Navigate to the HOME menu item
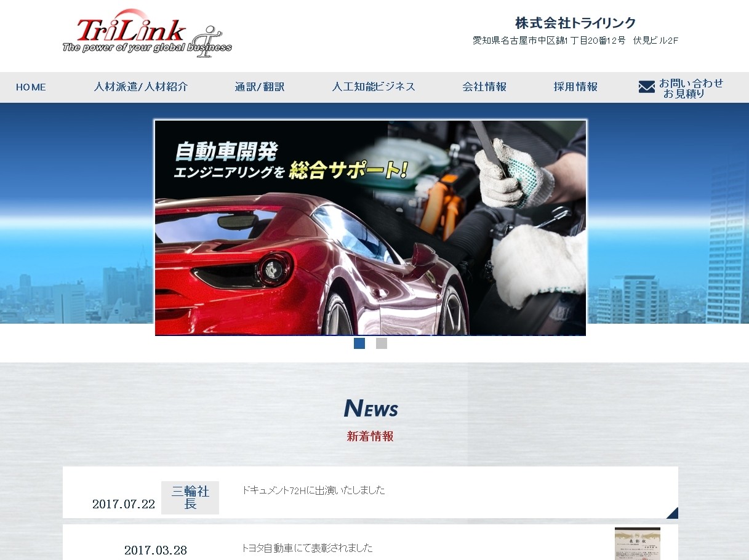Image resolution: width=749 pixels, height=560 pixels. click(31, 87)
